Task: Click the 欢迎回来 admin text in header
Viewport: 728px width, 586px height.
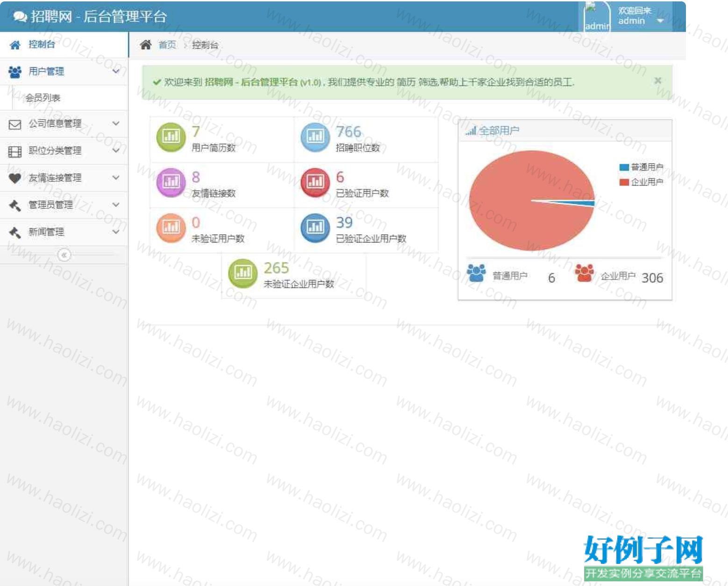Action: tap(635, 16)
